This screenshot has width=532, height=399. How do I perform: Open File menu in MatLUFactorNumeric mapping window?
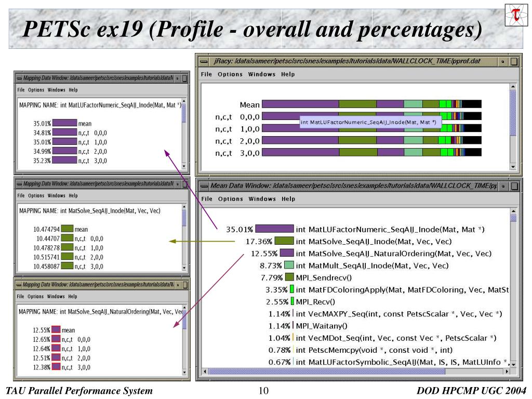point(21,90)
